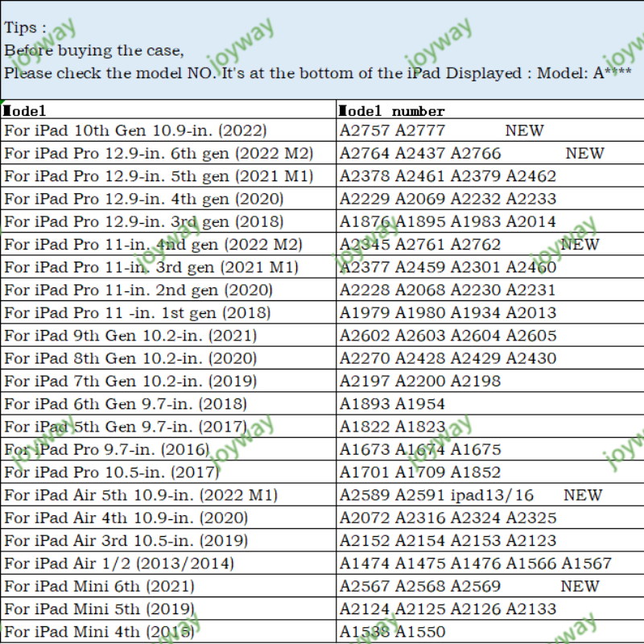This screenshot has width=644, height=644.
Task: Select 'For iPad Pro 11-in. 3rd gen (2021 M1)'
Action: (x=168, y=267)
